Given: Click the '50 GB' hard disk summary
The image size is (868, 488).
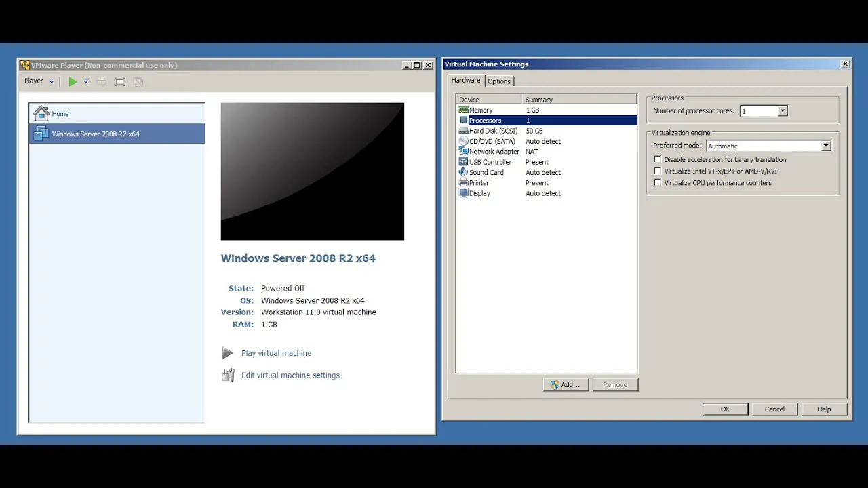Looking at the screenshot, I should pyautogui.click(x=534, y=131).
